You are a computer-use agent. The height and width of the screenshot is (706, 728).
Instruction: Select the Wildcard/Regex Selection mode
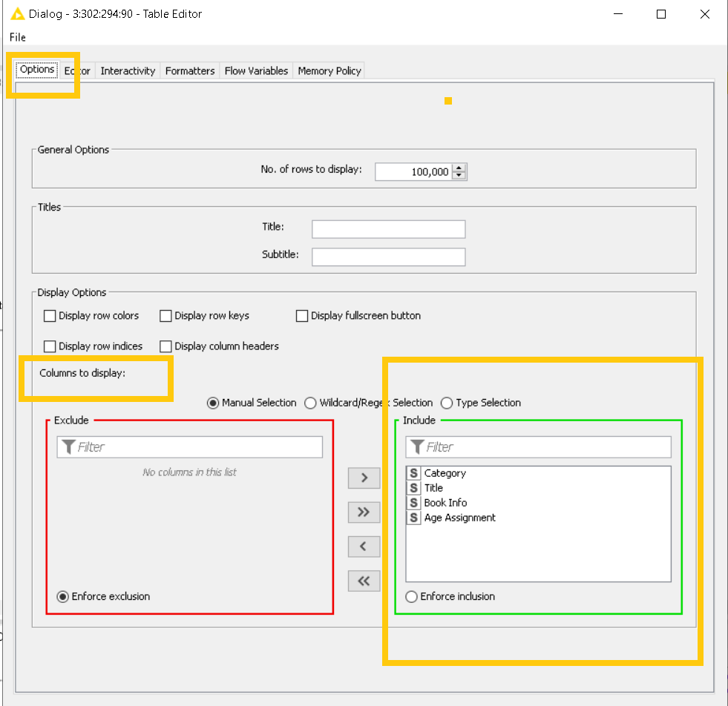tap(310, 403)
